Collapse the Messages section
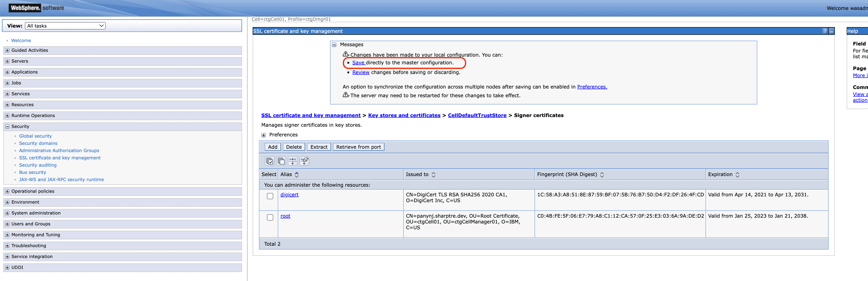This screenshot has height=281, width=868. pyautogui.click(x=334, y=45)
